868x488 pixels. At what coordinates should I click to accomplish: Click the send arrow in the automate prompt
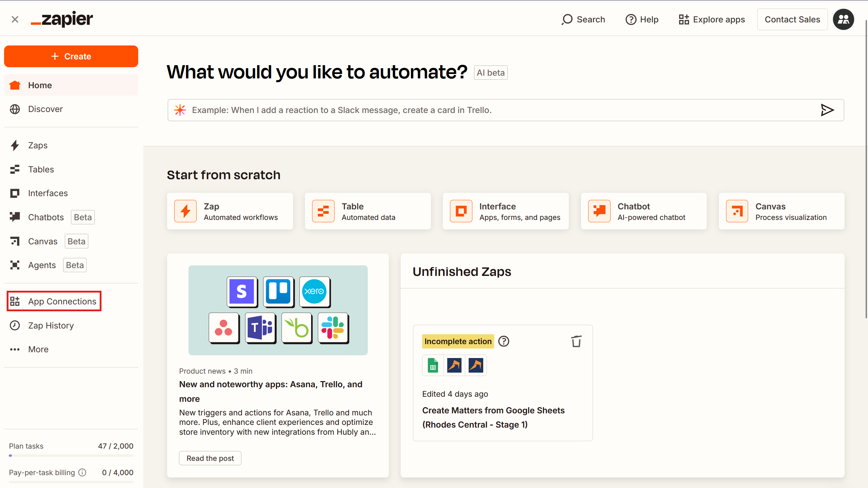tap(827, 110)
